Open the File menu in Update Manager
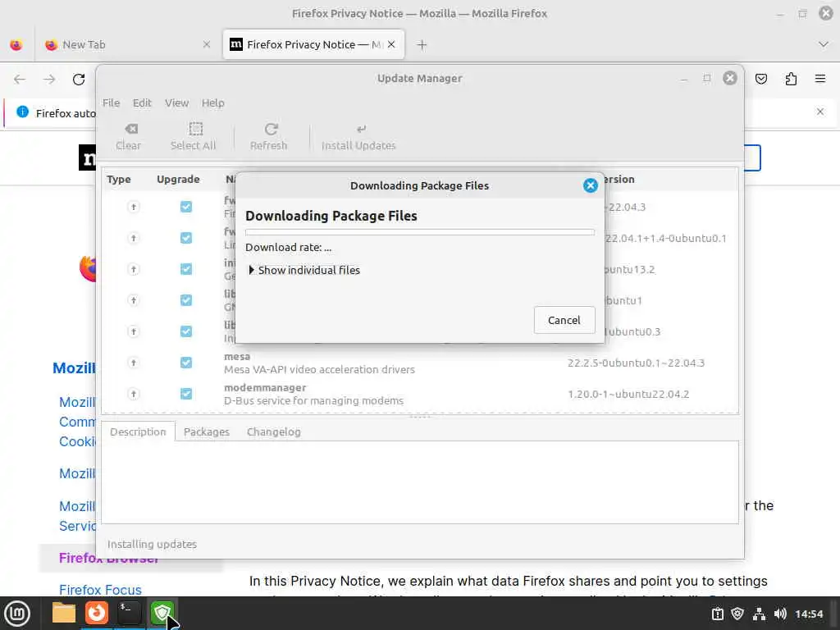Screen dimensions: 840x630 pos(111,103)
